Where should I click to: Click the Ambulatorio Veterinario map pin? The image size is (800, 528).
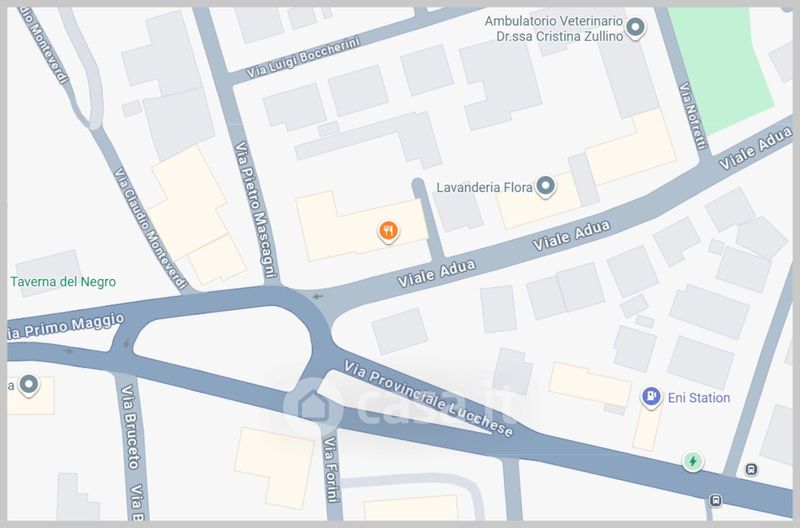pyautogui.click(x=635, y=28)
